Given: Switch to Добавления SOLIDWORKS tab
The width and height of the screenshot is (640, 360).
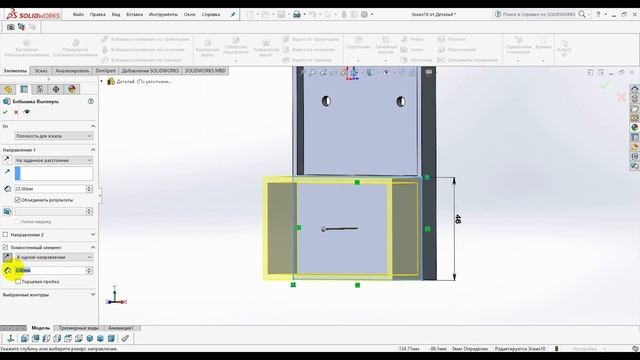Looking at the screenshot, I should click(x=150, y=71).
